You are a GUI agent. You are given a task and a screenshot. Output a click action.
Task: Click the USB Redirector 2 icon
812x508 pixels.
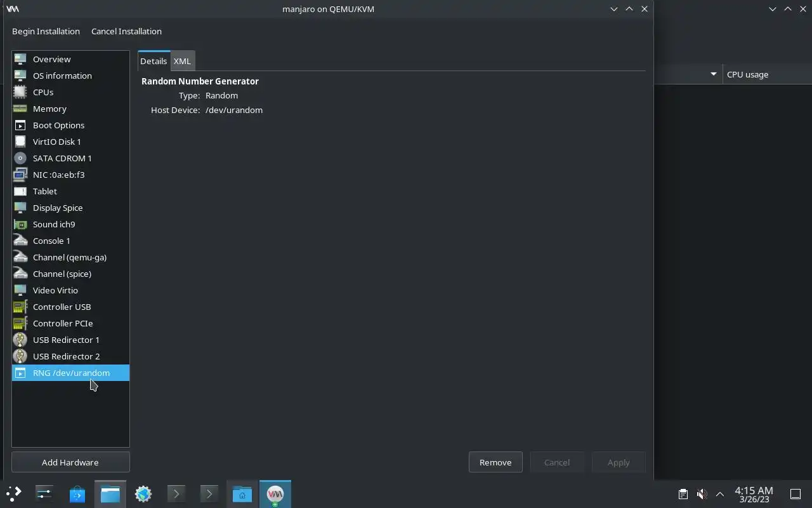click(x=20, y=356)
